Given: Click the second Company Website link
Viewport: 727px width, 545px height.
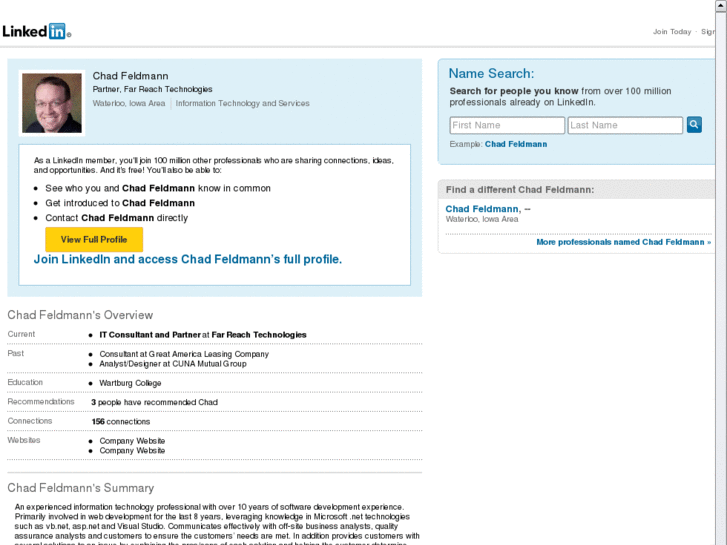Looking at the screenshot, I should (132, 450).
